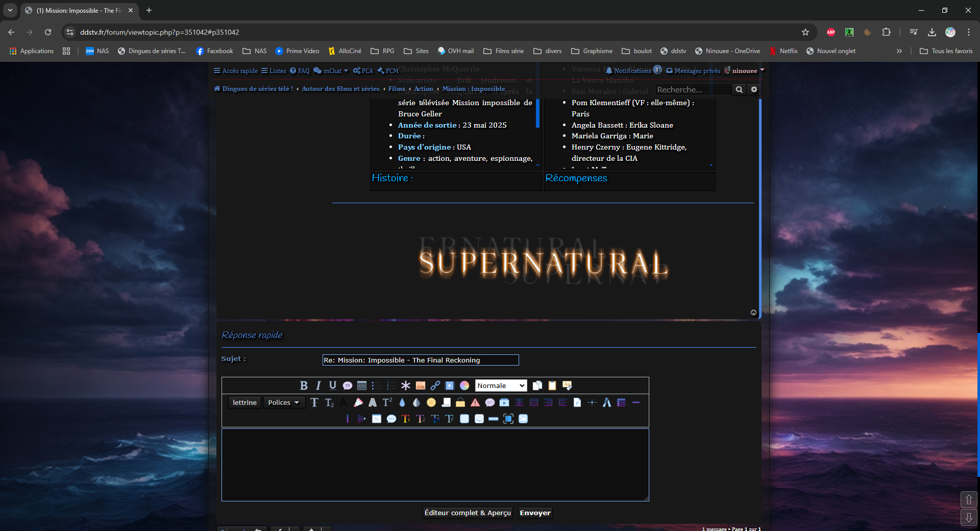Open the browser tab search dropdown arrow
The height and width of the screenshot is (531, 980).
click(x=10, y=10)
